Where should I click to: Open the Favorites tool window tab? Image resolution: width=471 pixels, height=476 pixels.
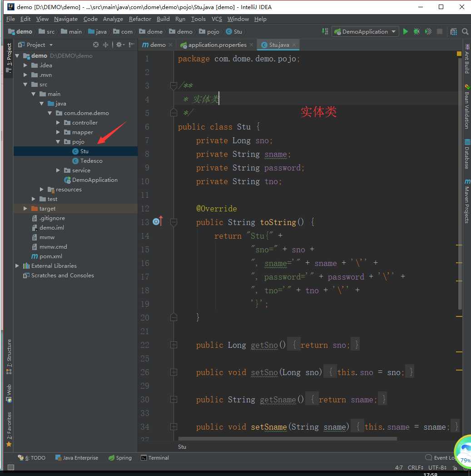(9, 429)
